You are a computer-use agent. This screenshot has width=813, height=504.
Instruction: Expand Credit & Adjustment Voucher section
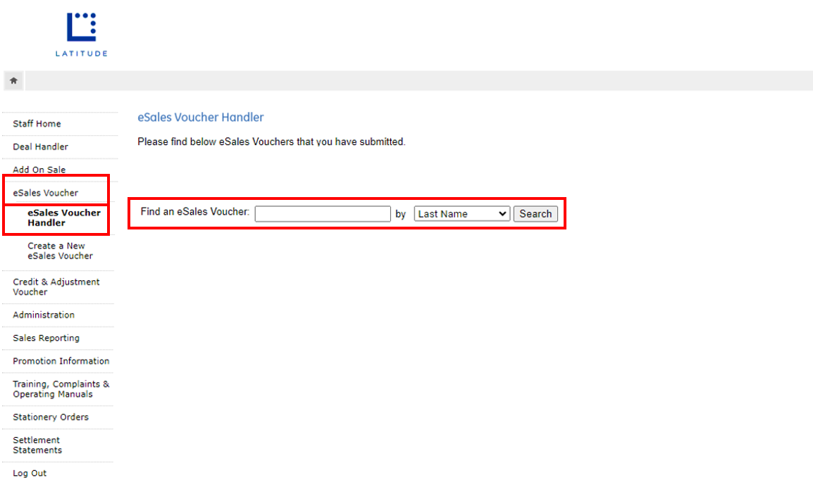click(56, 286)
